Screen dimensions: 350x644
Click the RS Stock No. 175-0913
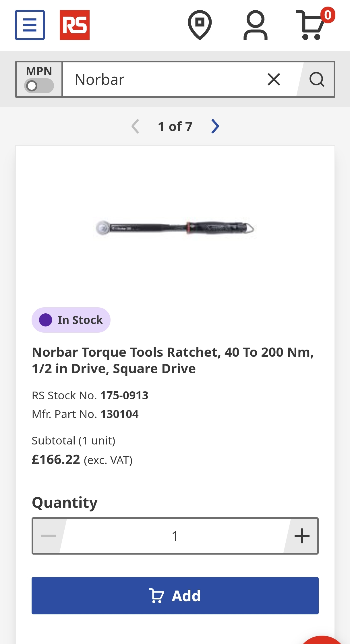pyautogui.click(x=124, y=396)
